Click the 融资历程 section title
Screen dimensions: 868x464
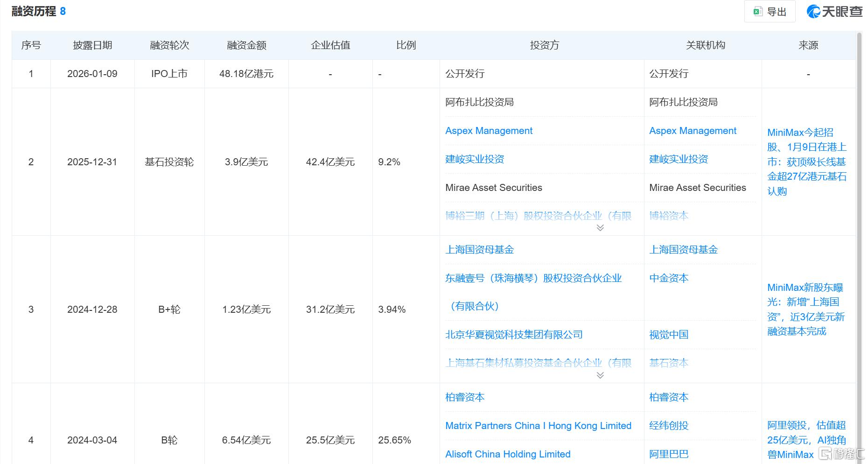click(x=34, y=11)
